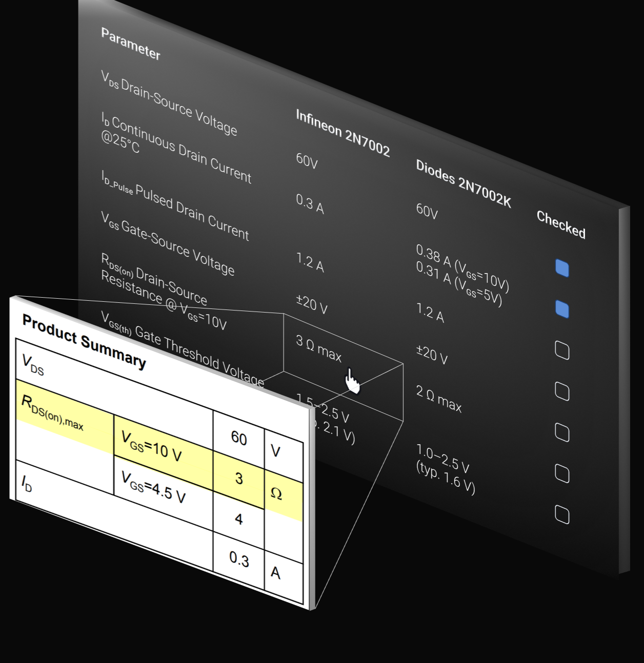644x663 pixels.
Task: Click the 'Parameter' column header
Action: tap(131, 44)
